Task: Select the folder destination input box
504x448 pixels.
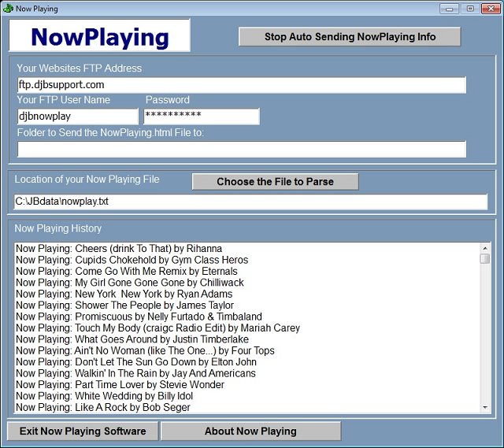Action: click(241, 149)
